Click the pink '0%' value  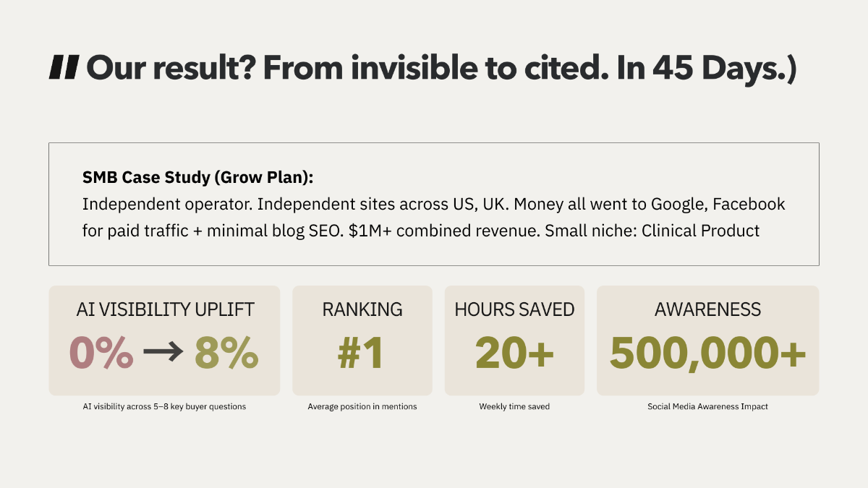pos(101,352)
